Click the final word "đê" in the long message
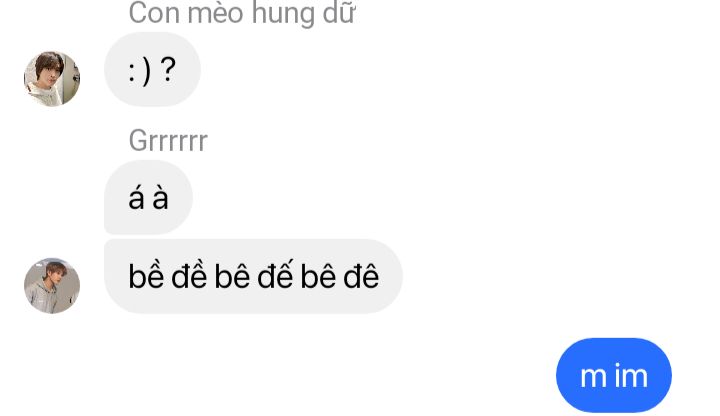Image resolution: width=720 pixels, height=416 pixels. (361, 276)
